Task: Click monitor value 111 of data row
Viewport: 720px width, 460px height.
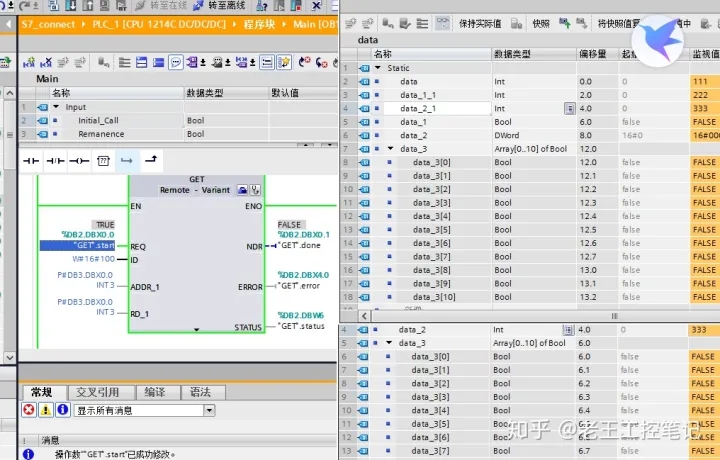Action: click(704, 81)
